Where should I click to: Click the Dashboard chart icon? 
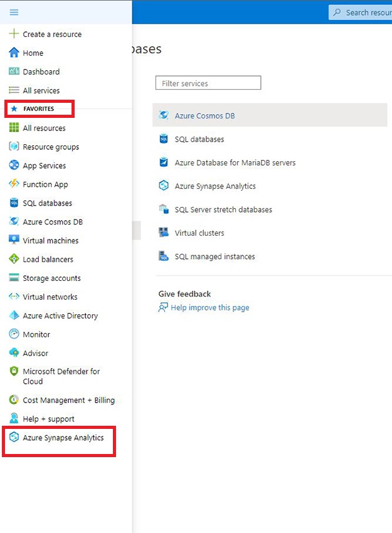coord(14,71)
